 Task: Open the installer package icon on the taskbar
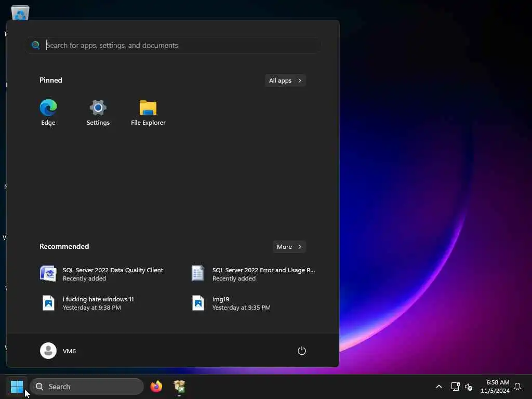pyautogui.click(x=179, y=387)
